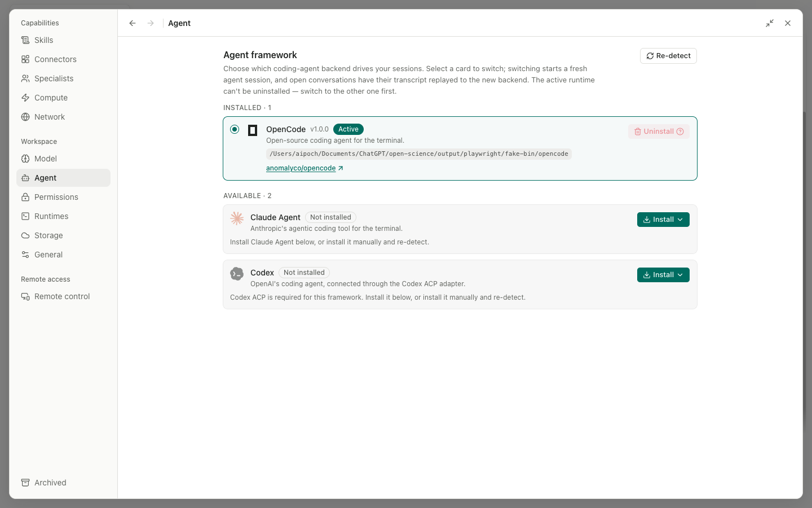Click the Codex logo icon

[237, 274]
